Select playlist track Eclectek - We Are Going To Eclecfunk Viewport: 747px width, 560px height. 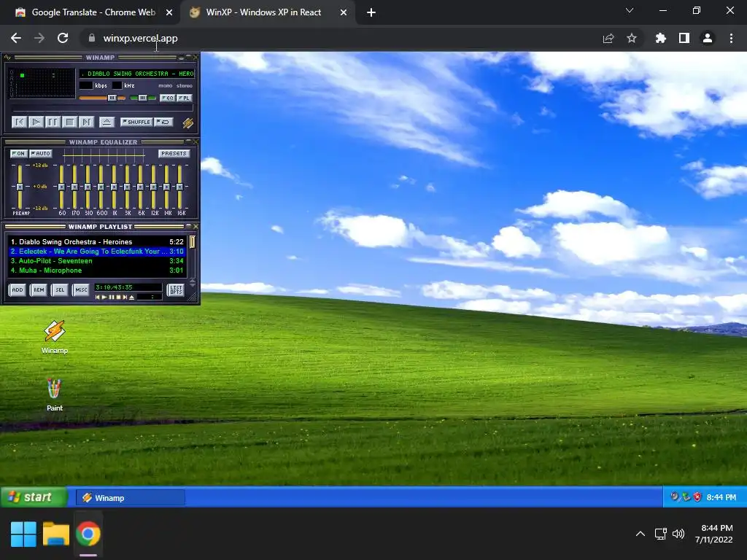pos(97,252)
